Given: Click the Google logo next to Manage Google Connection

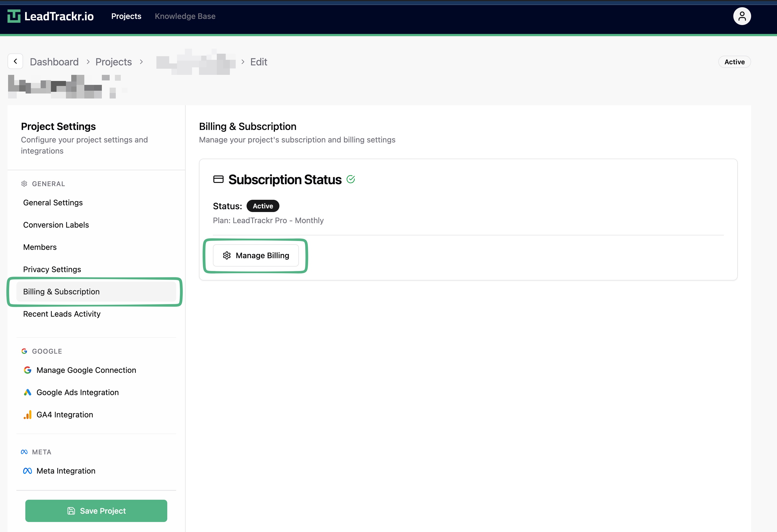Looking at the screenshot, I should [28, 370].
